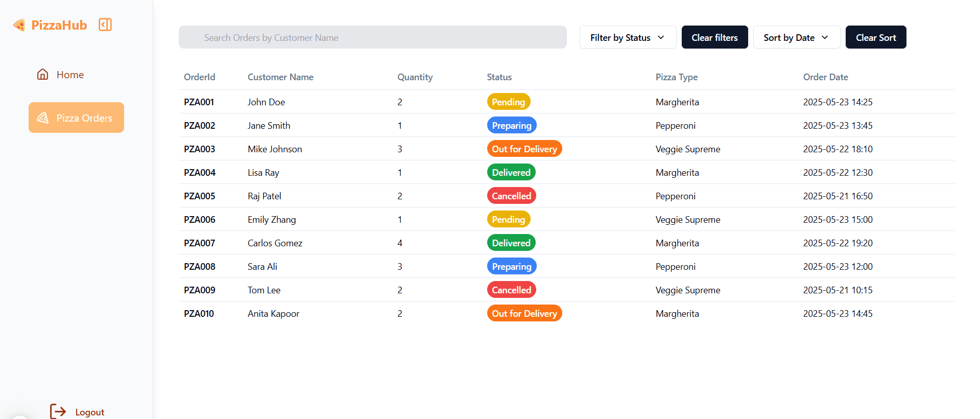
Task: Click the Order Date column header
Action: [825, 77]
